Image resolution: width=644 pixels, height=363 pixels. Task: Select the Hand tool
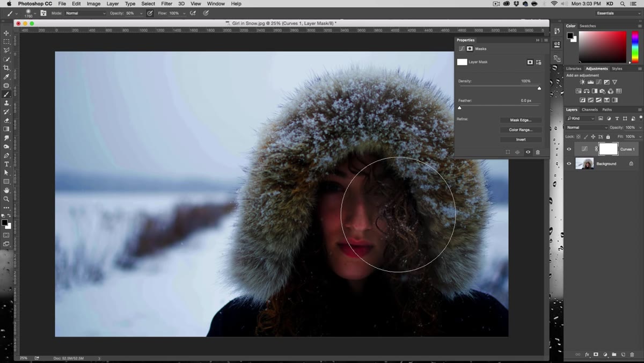click(6, 190)
